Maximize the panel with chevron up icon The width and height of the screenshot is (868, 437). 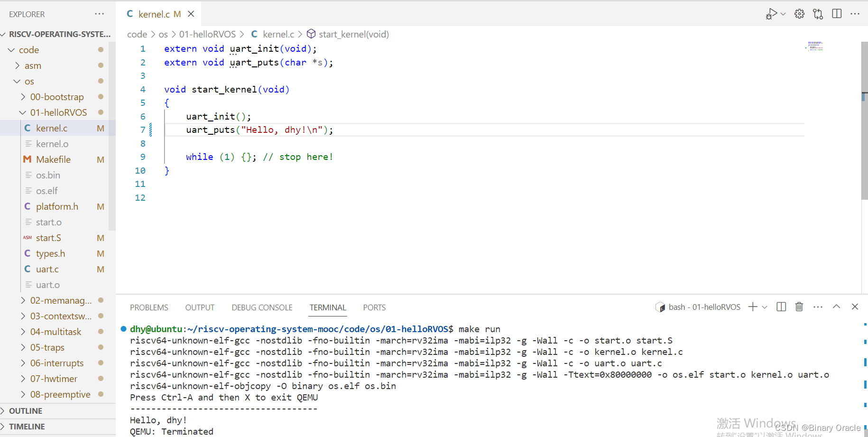pos(837,307)
